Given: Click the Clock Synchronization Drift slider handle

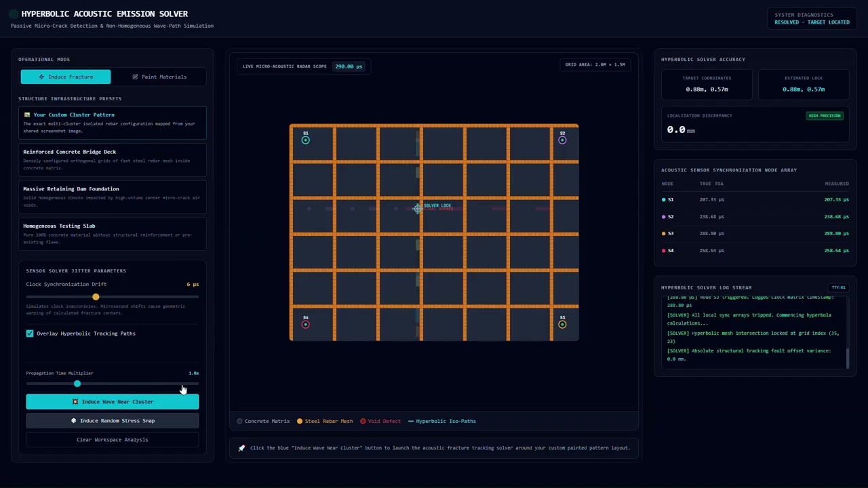Looking at the screenshot, I should 96,297.
